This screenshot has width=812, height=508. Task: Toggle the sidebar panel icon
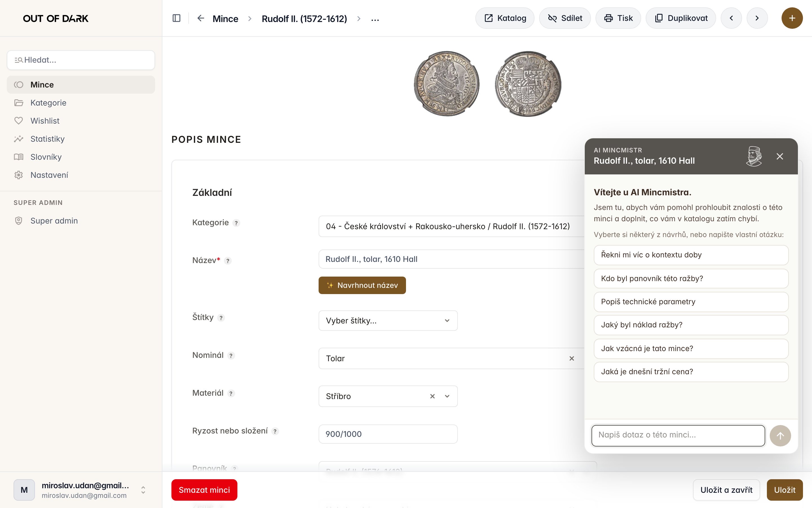176,18
